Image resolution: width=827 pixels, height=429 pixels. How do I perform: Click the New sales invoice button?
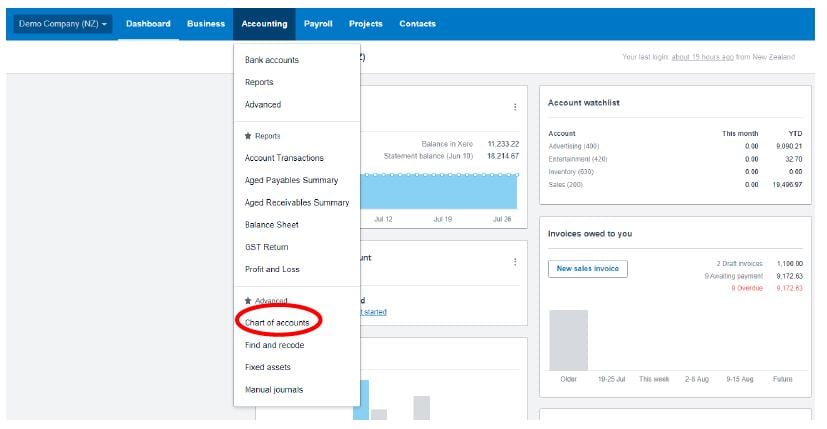(588, 268)
